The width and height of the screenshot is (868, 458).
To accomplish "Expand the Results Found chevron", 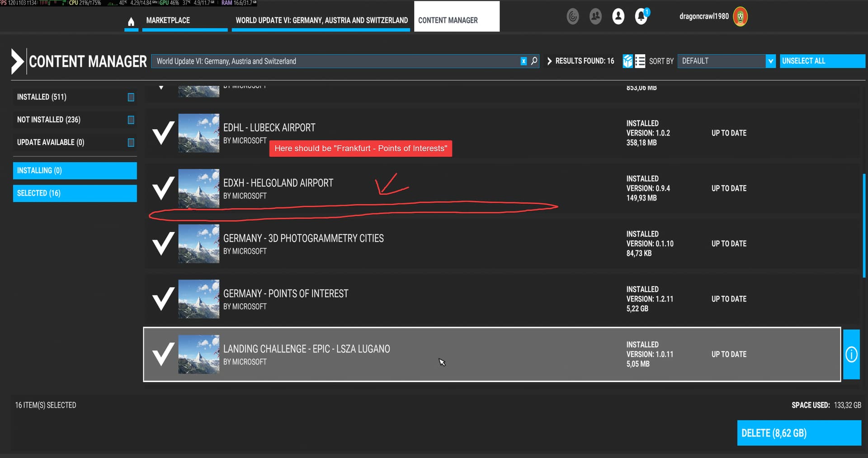I will (x=550, y=61).
